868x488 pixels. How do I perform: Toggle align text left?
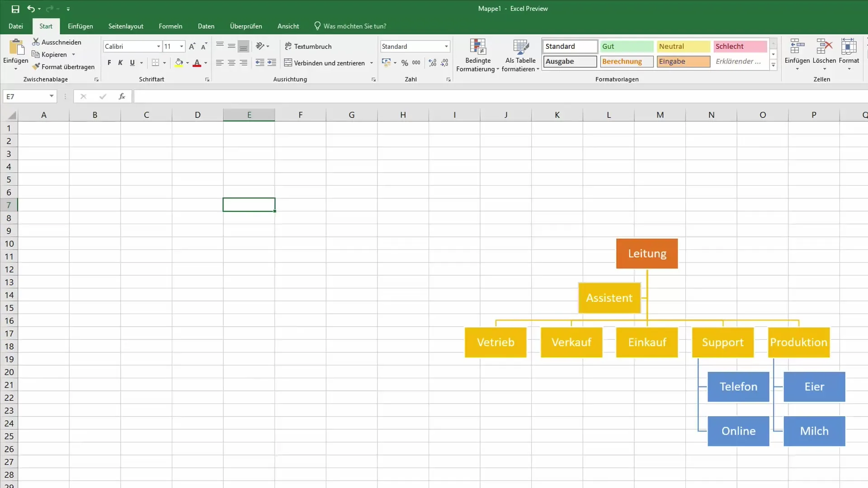tap(220, 63)
